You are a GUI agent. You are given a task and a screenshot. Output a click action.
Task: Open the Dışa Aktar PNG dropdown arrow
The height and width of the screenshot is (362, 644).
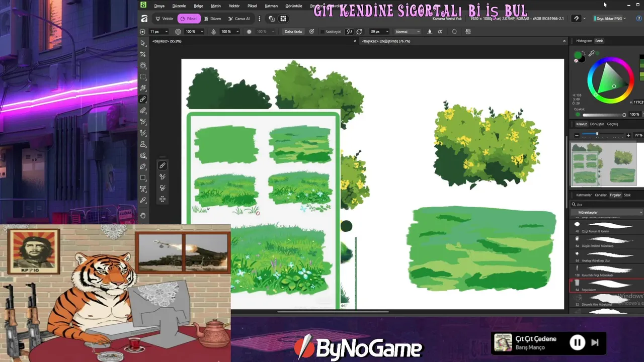tap(625, 19)
